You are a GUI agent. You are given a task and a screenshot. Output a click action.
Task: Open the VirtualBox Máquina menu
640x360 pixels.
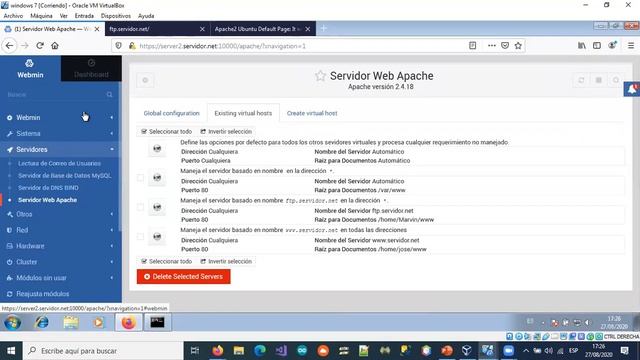pos(41,16)
